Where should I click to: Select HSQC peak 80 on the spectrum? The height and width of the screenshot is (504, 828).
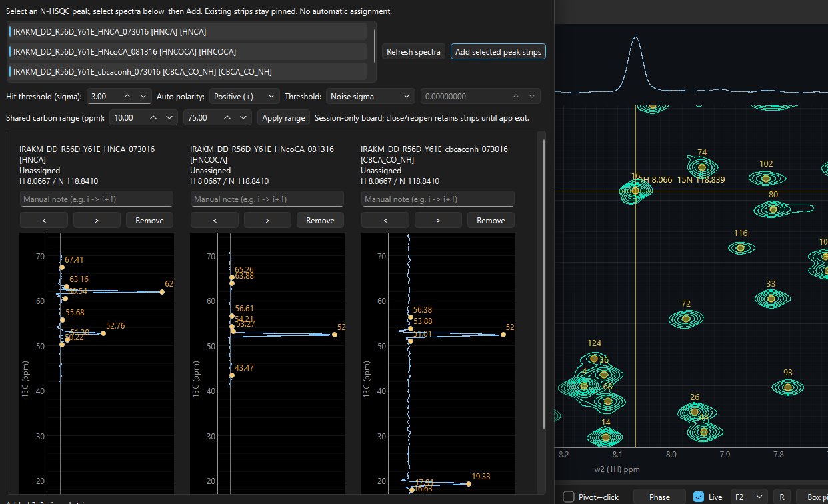coord(773,209)
